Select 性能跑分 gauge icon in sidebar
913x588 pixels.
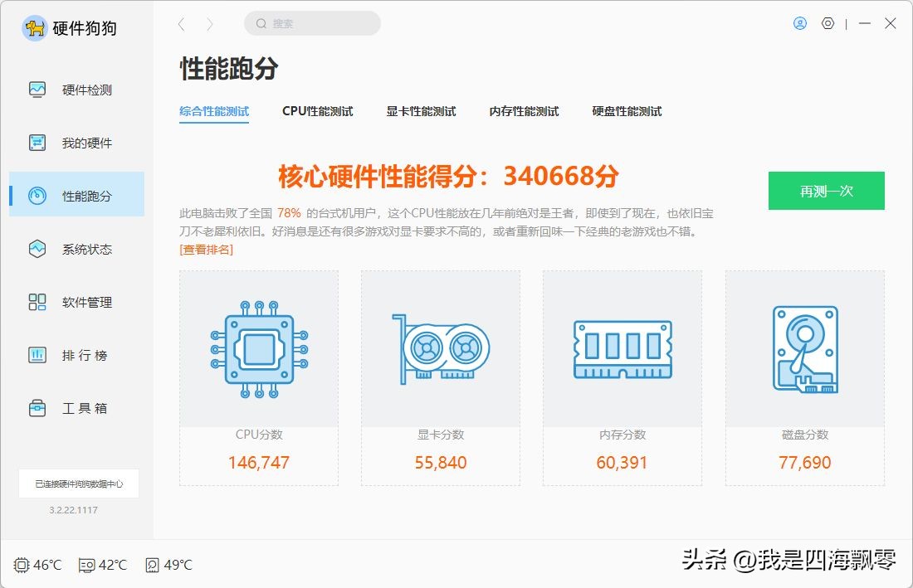pyautogui.click(x=37, y=196)
